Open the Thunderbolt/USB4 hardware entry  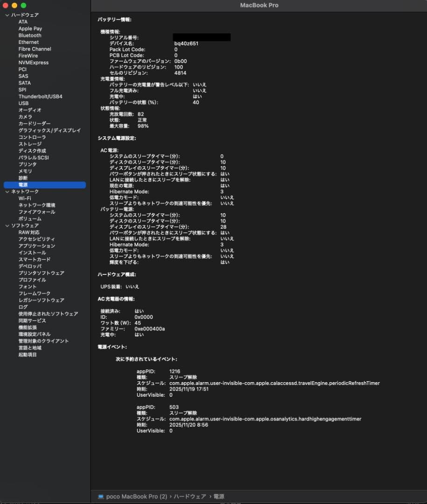click(x=40, y=97)
